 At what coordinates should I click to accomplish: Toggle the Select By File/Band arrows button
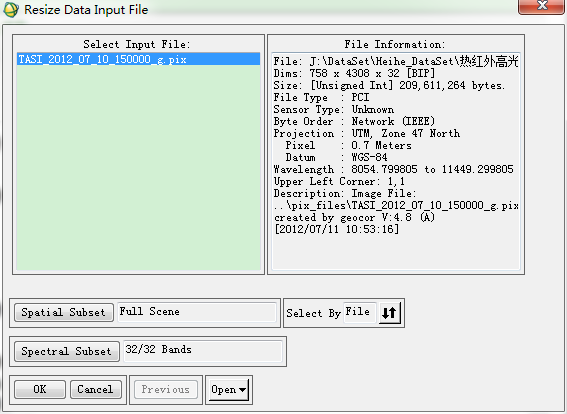pos(389,313)
